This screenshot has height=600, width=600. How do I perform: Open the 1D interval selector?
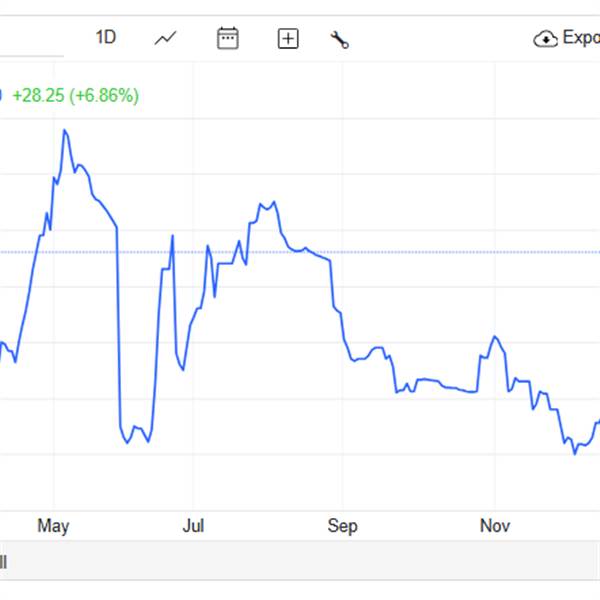coord(106,38)
